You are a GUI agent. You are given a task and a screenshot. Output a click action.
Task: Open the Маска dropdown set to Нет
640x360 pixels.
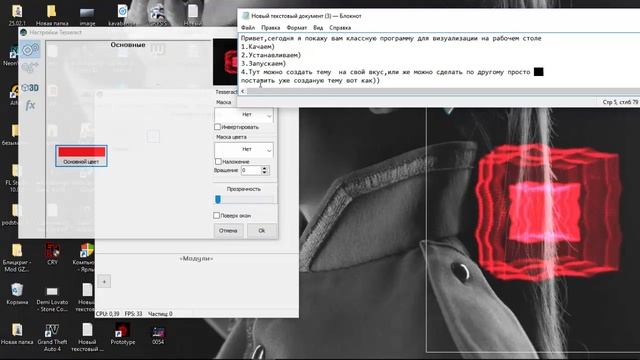[x=244, y=115]
